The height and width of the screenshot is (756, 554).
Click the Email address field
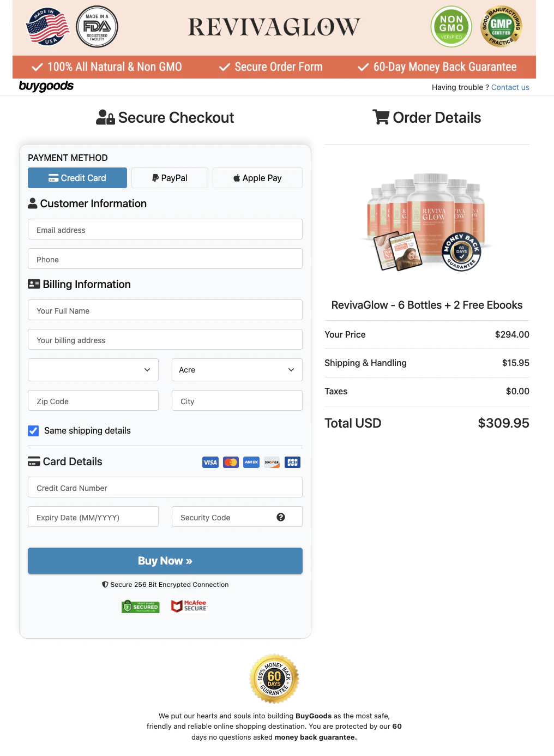(x=165, y=230)
